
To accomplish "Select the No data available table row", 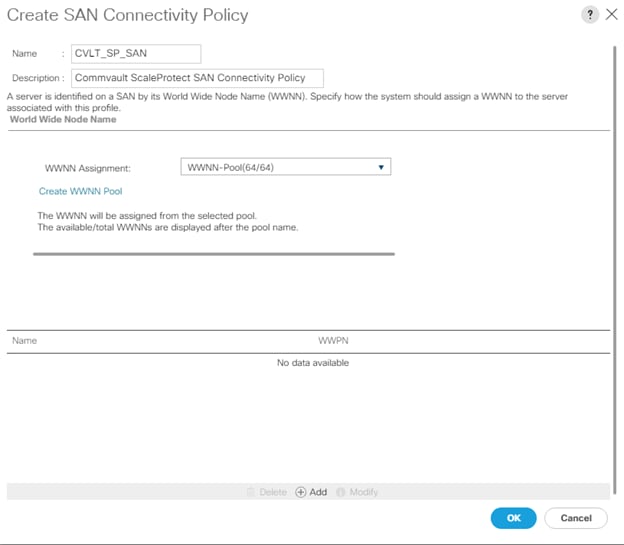I will point(308,363).
